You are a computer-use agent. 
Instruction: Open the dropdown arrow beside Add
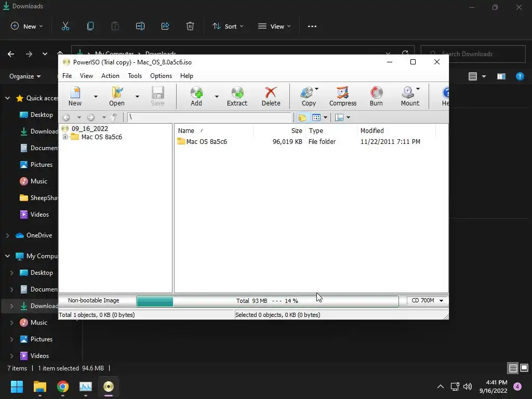click(x=217, y=97)
